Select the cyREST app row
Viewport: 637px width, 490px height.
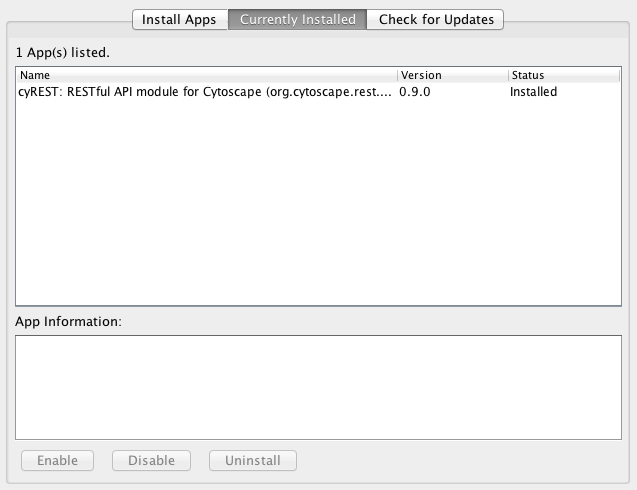tap(318, 92)
